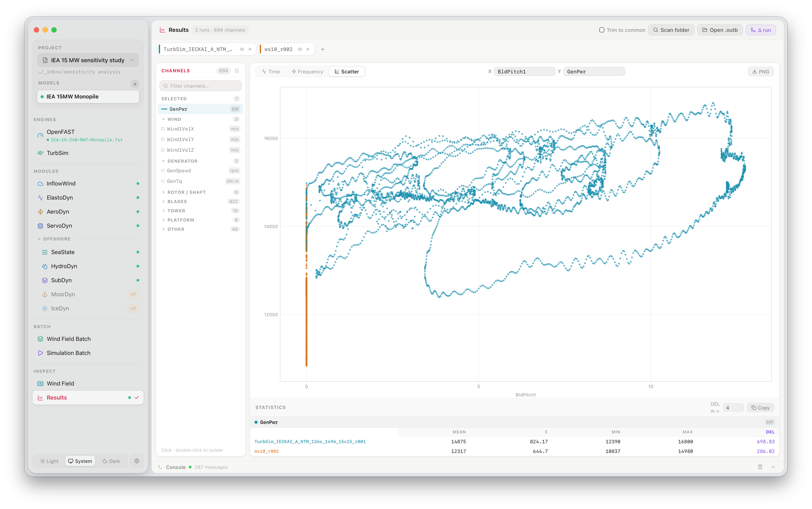This screenshot has width=812, height=509.
Task: Toggle visibility of TurbSim_IECKAI run
Action: click(x=242, y=49)
